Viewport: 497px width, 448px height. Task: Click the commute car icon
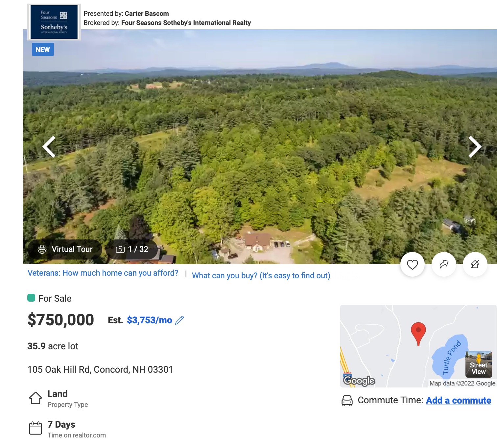pos(347,401)
